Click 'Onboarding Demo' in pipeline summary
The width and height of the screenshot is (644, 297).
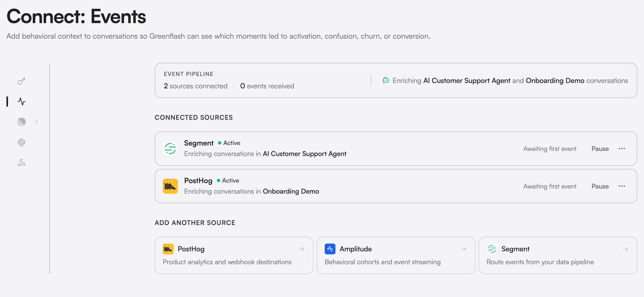[x=555, y=81]
